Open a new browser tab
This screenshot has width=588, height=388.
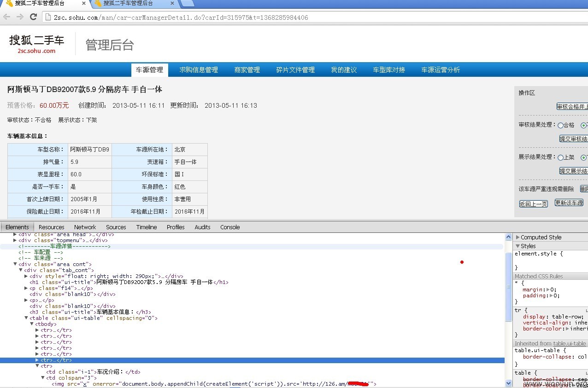tap(187, 4)
